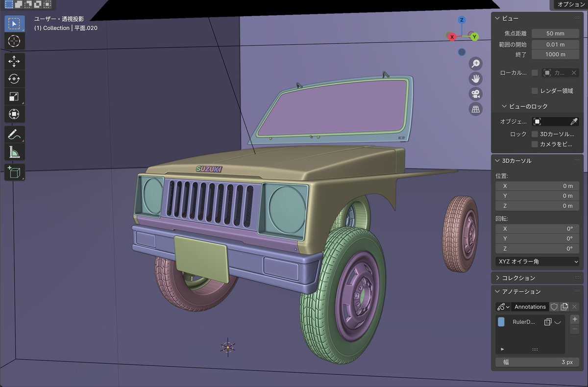Activate the Select Box tool

click(x=14, y=23)
